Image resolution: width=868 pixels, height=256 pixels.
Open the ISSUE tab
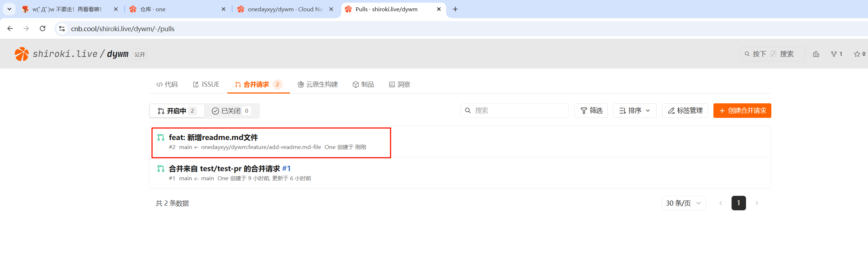click(x=206, y=84)
